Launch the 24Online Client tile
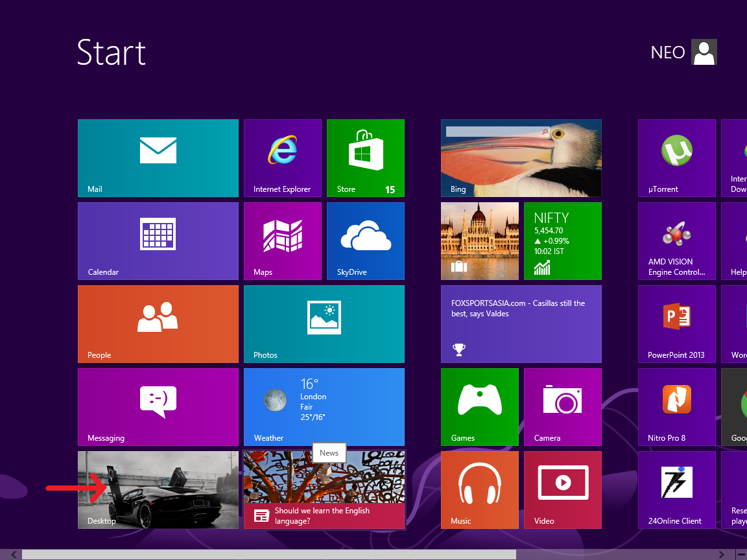Screen dimensions: 747x560 [677, 490]
